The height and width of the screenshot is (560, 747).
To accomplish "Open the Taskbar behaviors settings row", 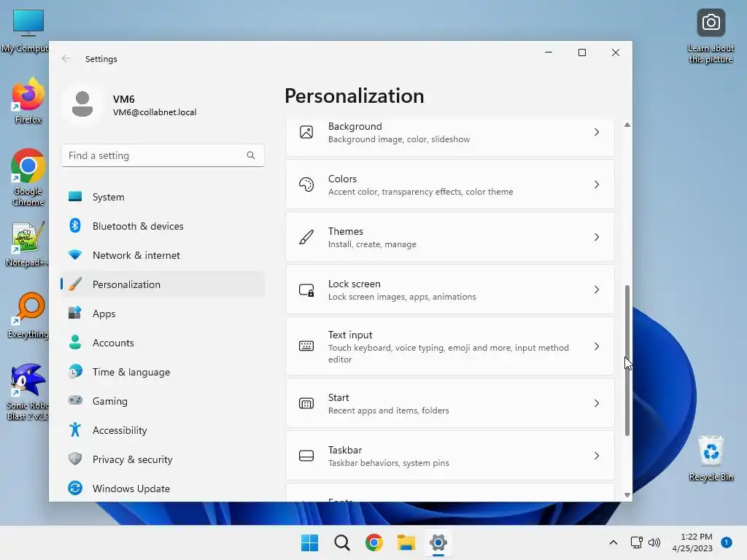I will [x=449, y=456].
